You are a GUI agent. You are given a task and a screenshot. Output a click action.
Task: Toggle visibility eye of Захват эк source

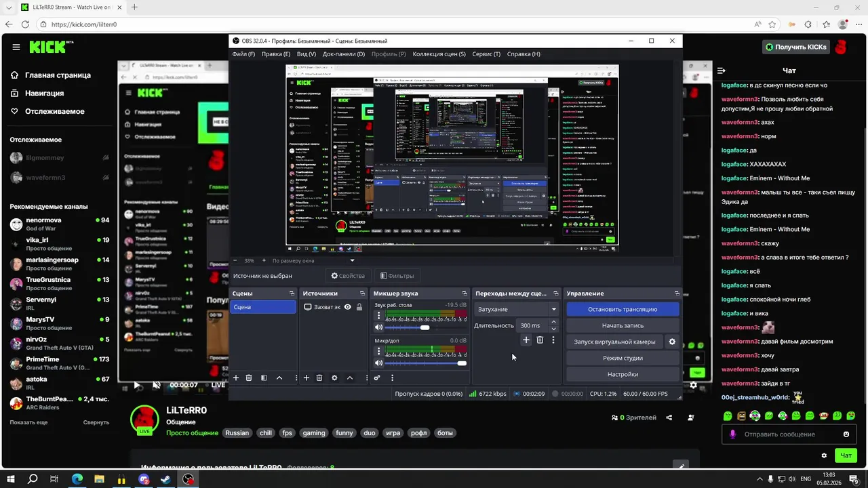[347, 307]
